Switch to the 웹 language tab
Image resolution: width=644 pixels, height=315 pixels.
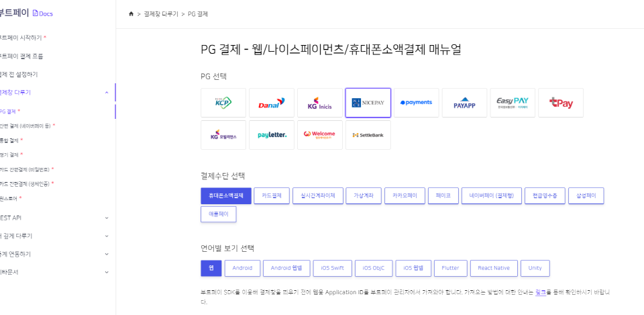(211, 268)
